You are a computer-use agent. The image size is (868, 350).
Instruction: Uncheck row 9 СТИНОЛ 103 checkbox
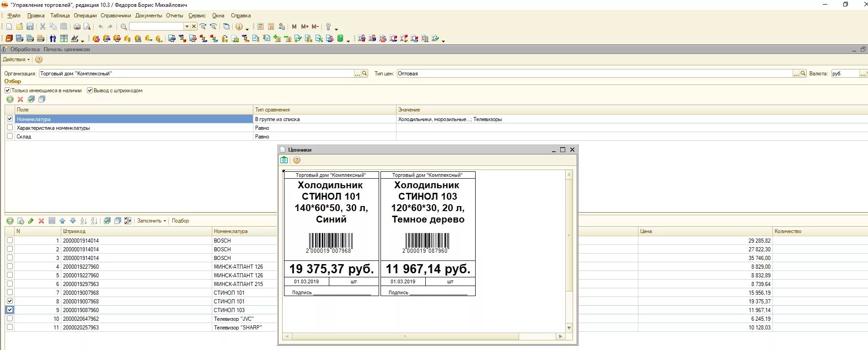point(10,310)
